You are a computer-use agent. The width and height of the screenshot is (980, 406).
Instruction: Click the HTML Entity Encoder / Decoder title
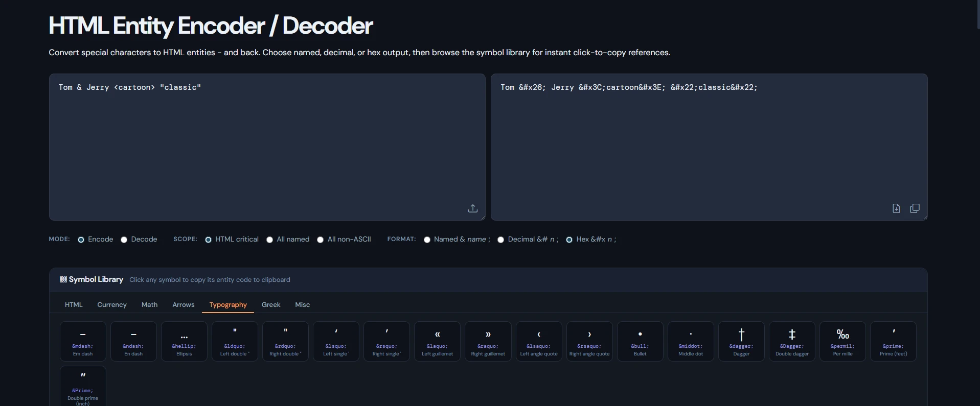point(211,26)
